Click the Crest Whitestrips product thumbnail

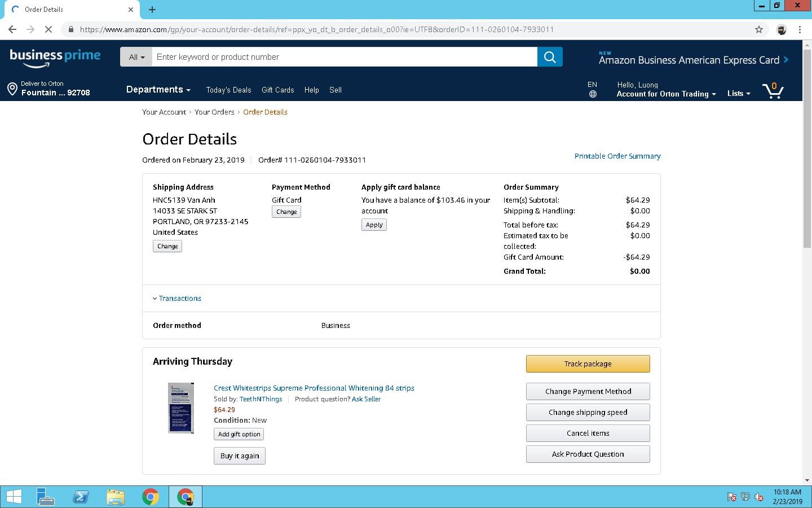181,408
